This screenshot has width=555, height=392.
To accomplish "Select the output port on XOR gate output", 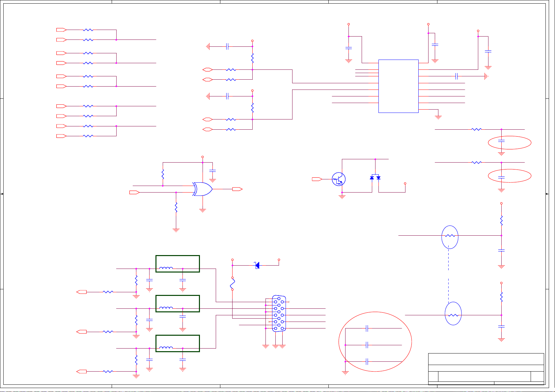I will click(x=237, y=189).
